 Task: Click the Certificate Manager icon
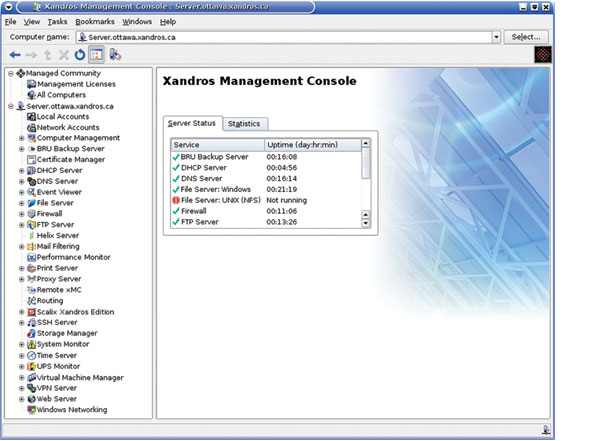[31, 159]
